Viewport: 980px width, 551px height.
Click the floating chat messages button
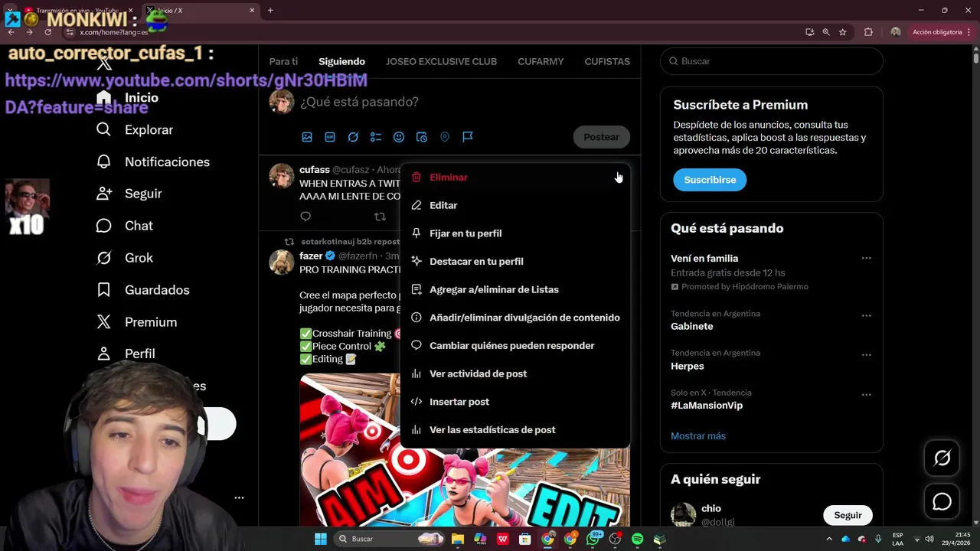pos(942,502)
